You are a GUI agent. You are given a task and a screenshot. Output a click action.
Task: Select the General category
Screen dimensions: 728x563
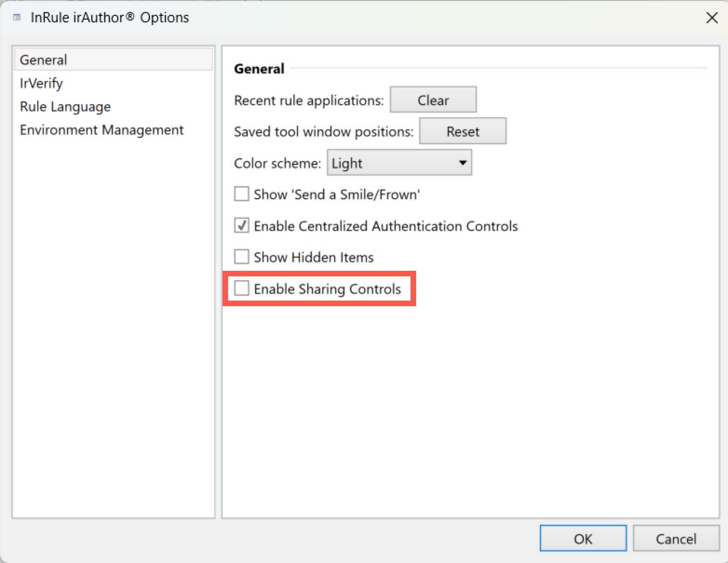pos(114,60)
